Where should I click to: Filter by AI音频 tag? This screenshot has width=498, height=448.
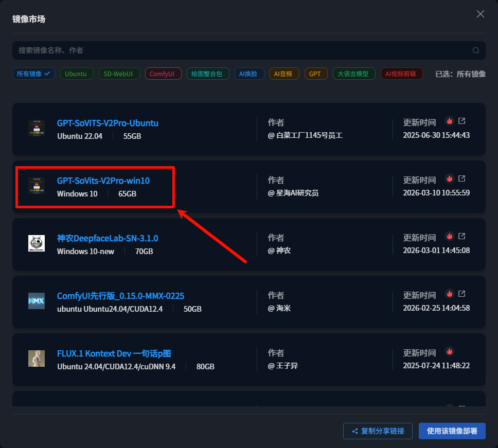pyautogui.click(x=284, y=74)
